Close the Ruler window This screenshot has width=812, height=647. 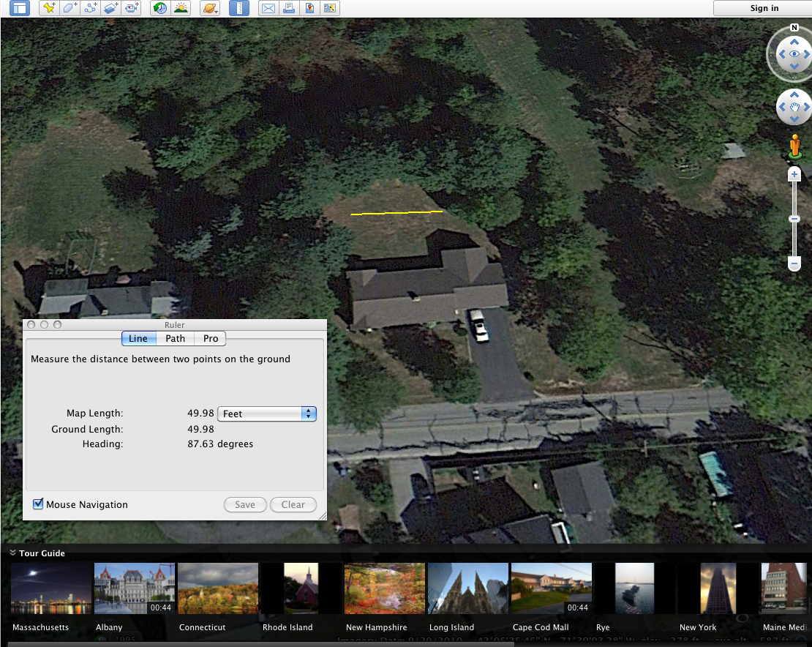point(31,325)
